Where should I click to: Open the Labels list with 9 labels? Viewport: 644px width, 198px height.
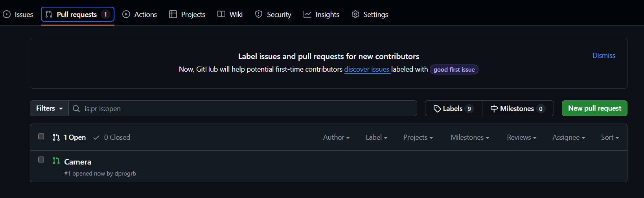coord(454,108)
